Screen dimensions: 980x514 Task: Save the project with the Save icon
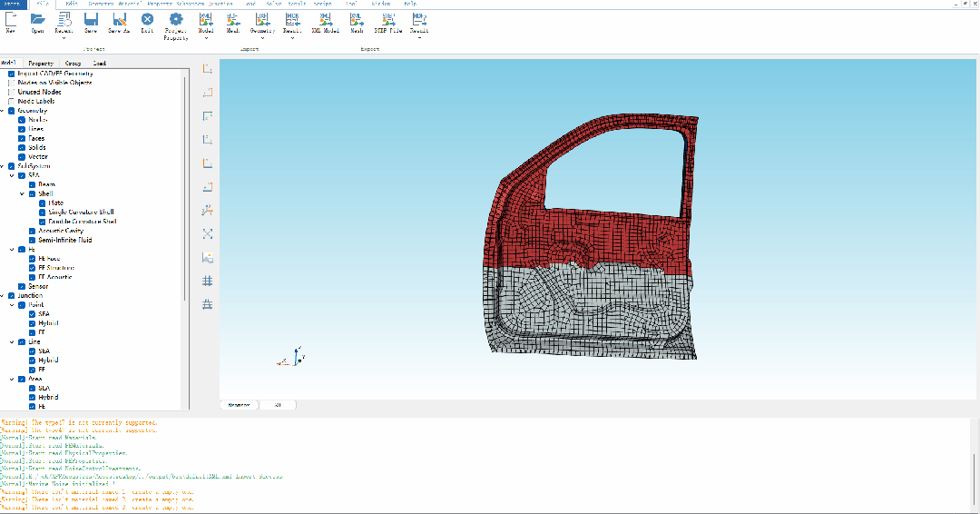[91, 20]
